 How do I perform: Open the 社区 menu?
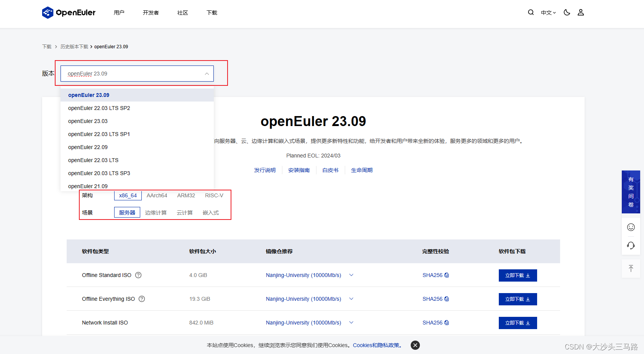click(x=183, y=13)
